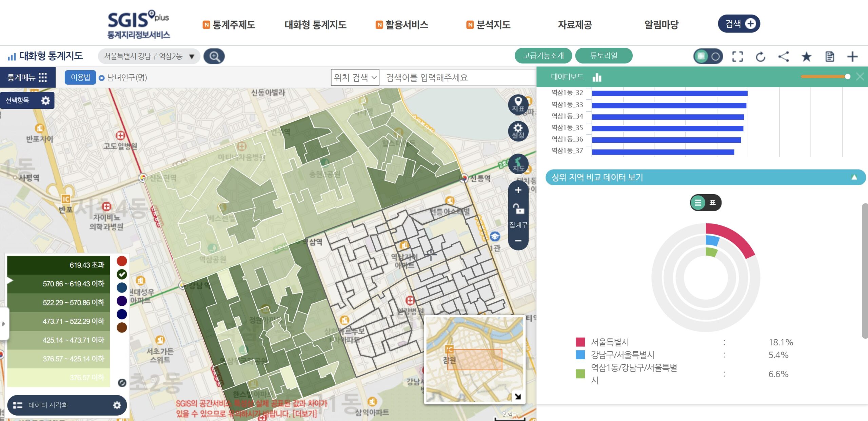
Task: Click the star bookmark icon
Action: coord(807,57)
